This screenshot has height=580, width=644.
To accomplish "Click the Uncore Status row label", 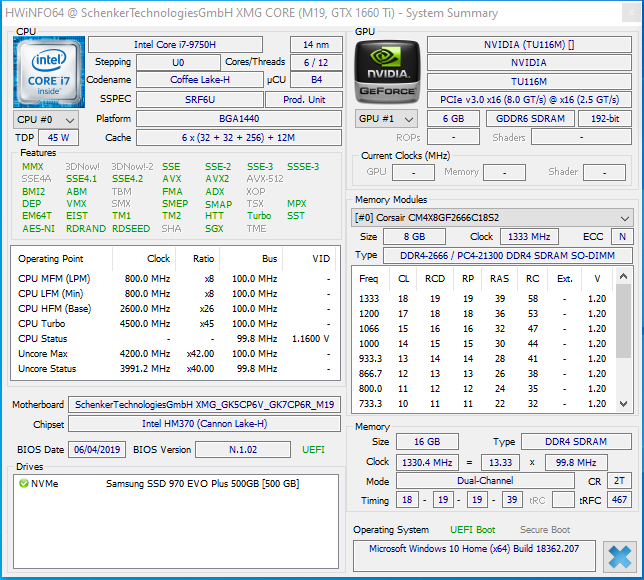I will click(47, 369).
